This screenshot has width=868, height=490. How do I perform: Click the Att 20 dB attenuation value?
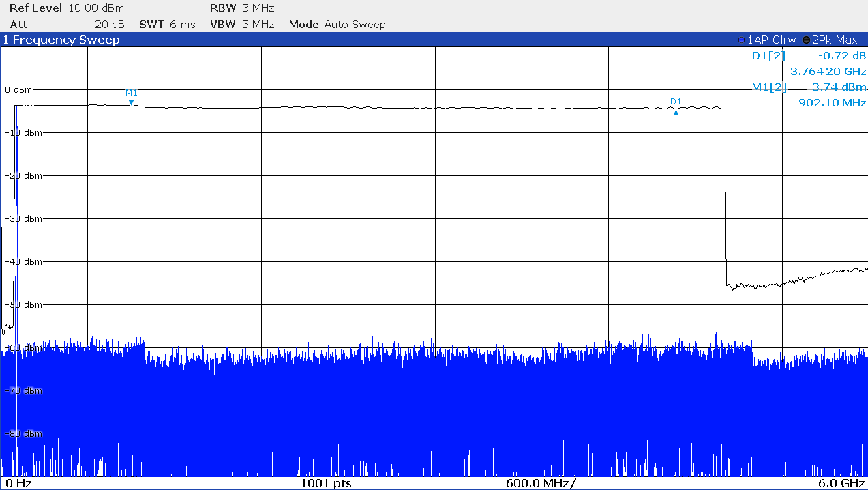[x=109, y=25]
